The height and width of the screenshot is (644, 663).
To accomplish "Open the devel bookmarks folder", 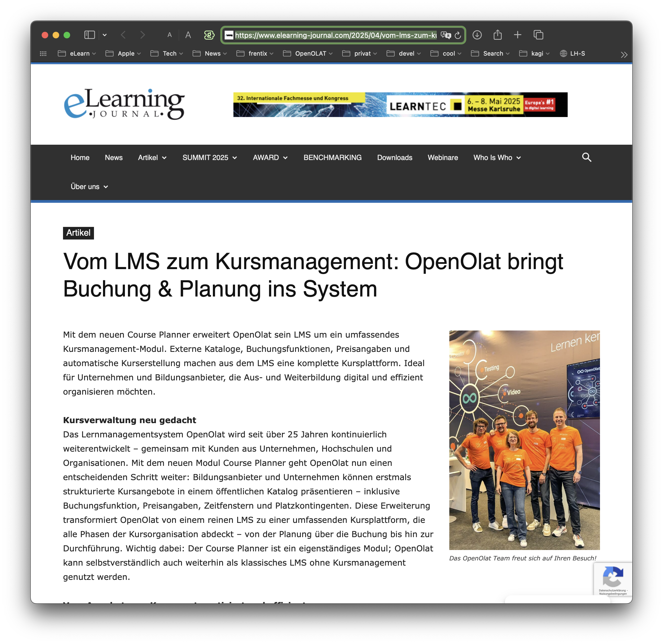I will 404,53.
